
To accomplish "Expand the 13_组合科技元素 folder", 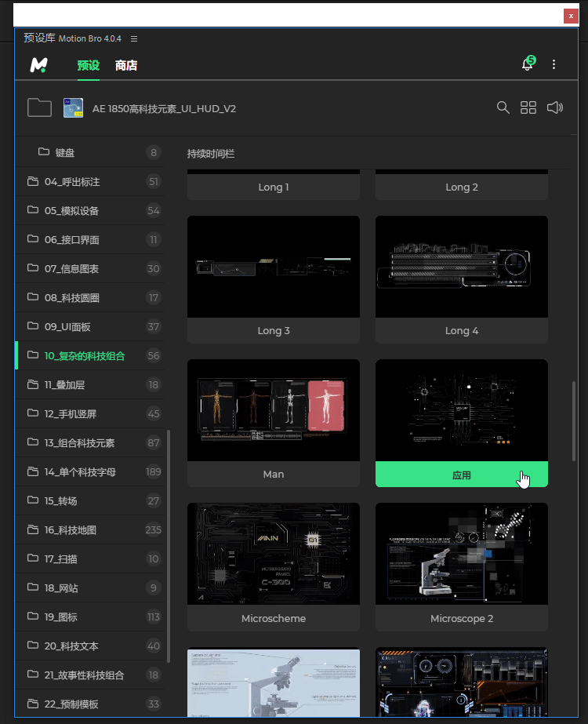I will pyautogui.click(x=90, y=443).
